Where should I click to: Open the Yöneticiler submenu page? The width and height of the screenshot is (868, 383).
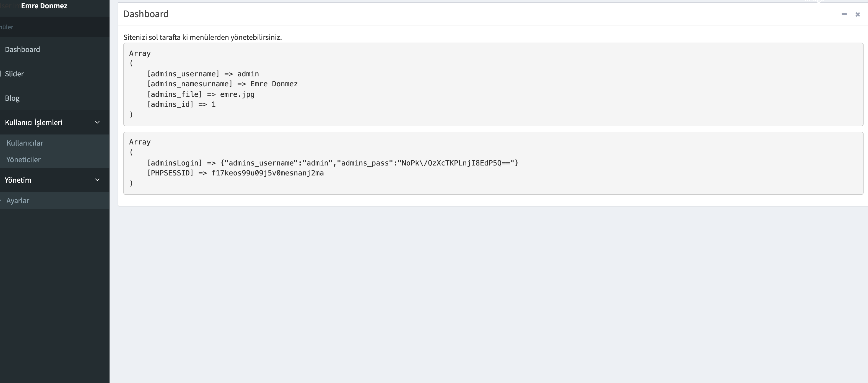[23, 159]
